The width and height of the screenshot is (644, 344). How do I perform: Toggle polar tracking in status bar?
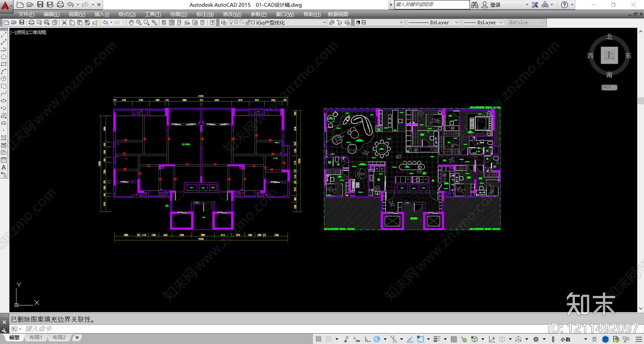click(377, 339)
